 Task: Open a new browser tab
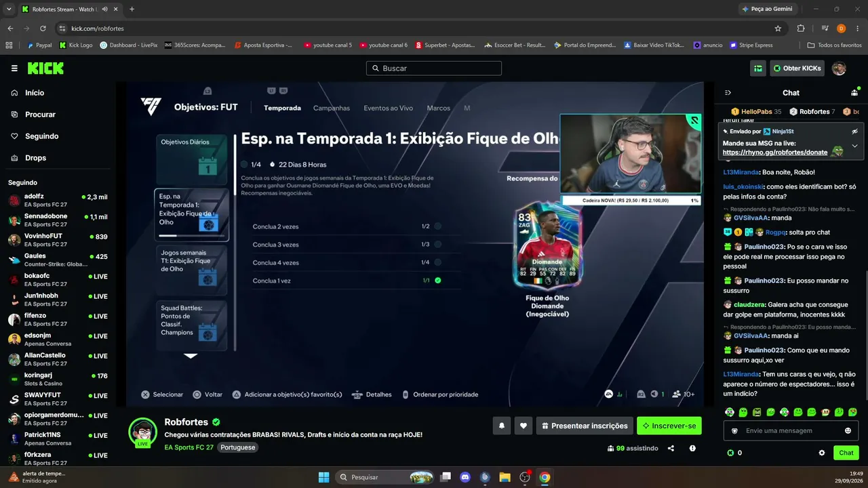click(x=132, y=9)
